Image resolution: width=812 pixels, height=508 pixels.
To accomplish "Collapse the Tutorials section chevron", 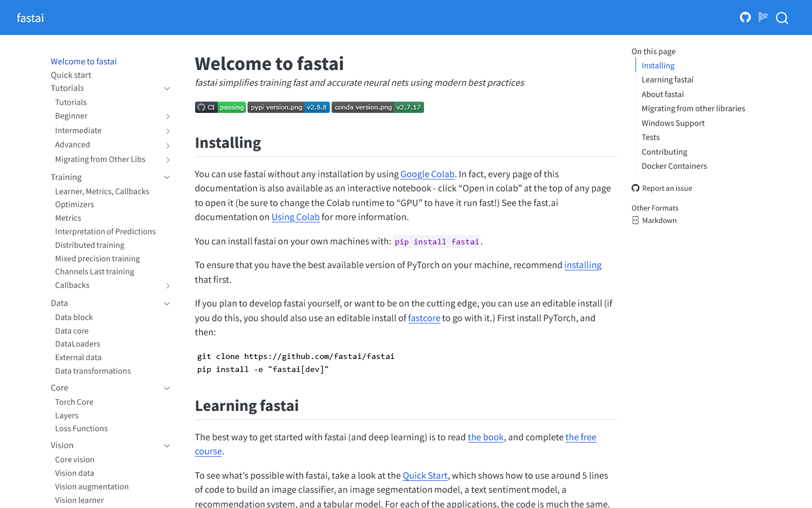I will [167, 89].
